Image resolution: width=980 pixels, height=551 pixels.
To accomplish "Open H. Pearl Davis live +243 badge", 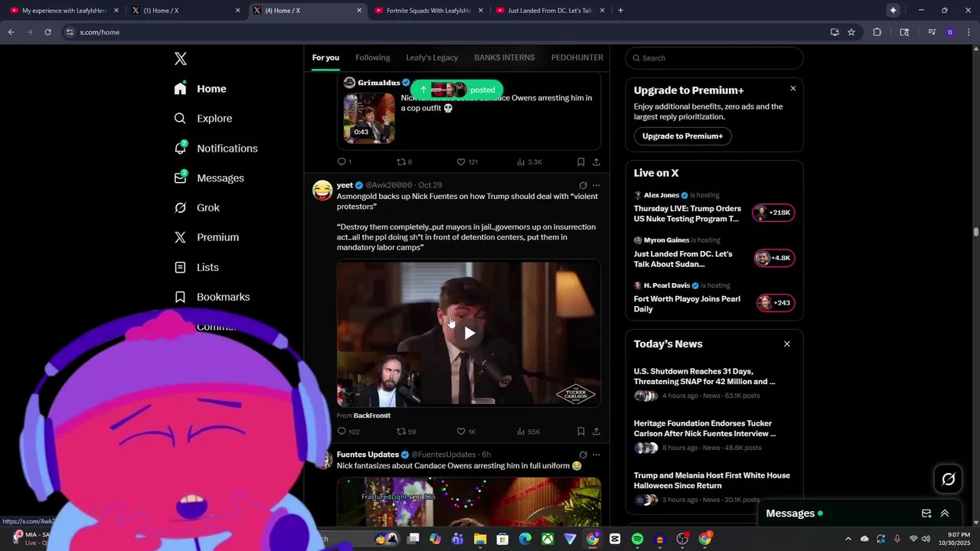I will point(775,303).
